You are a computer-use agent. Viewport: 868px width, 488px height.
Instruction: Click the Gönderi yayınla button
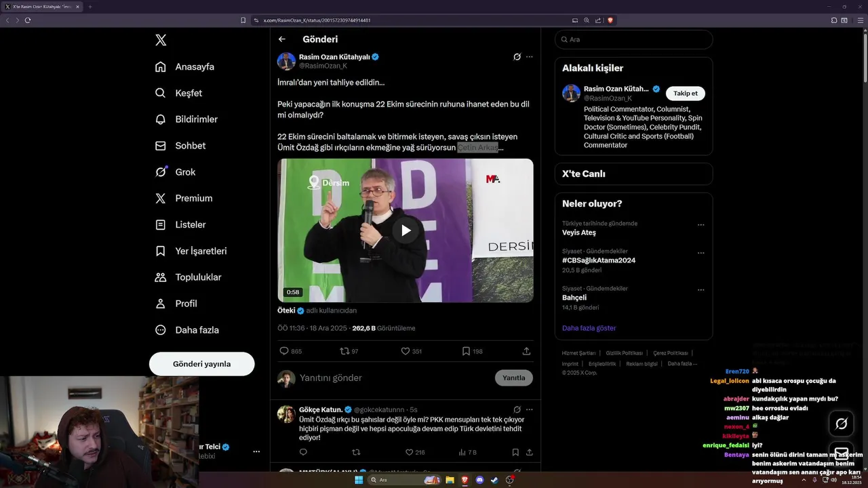point(201,364)
